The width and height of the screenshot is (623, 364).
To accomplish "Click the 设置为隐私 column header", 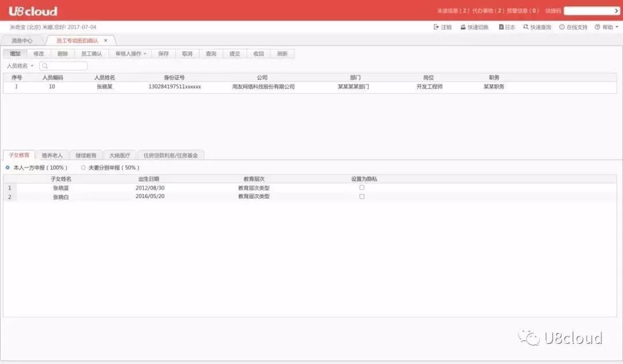I will click(x=364, y=179).
